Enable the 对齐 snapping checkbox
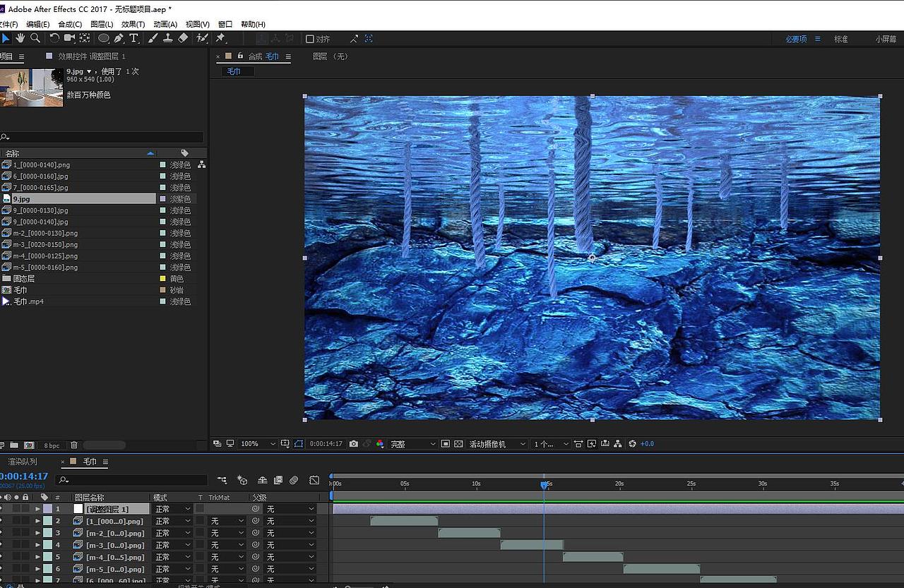 309,39
